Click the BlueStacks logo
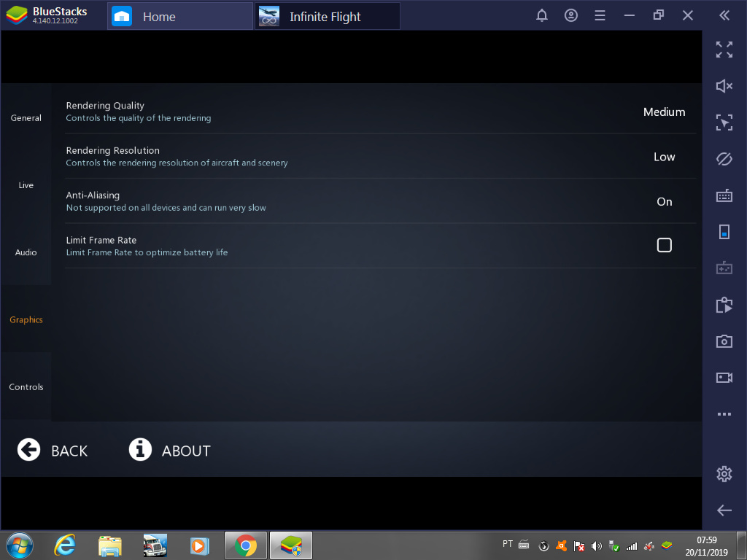 coord(17,16)
